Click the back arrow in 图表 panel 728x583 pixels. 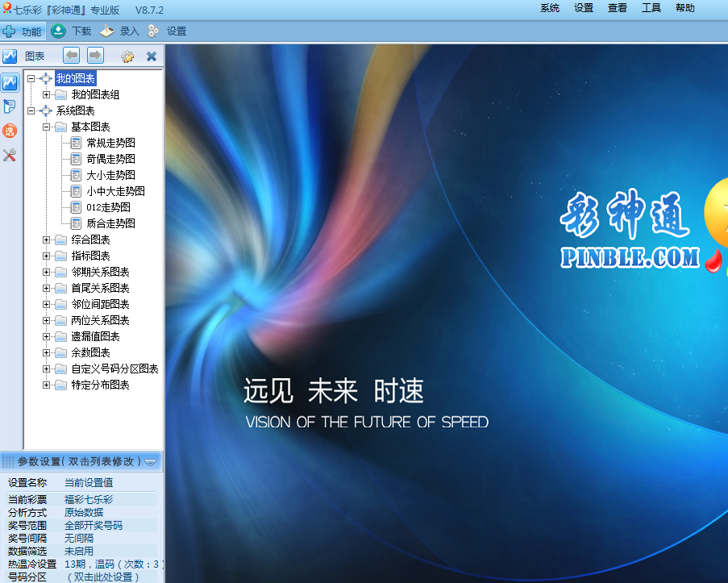pyautogui.click(x=72, y=56)
